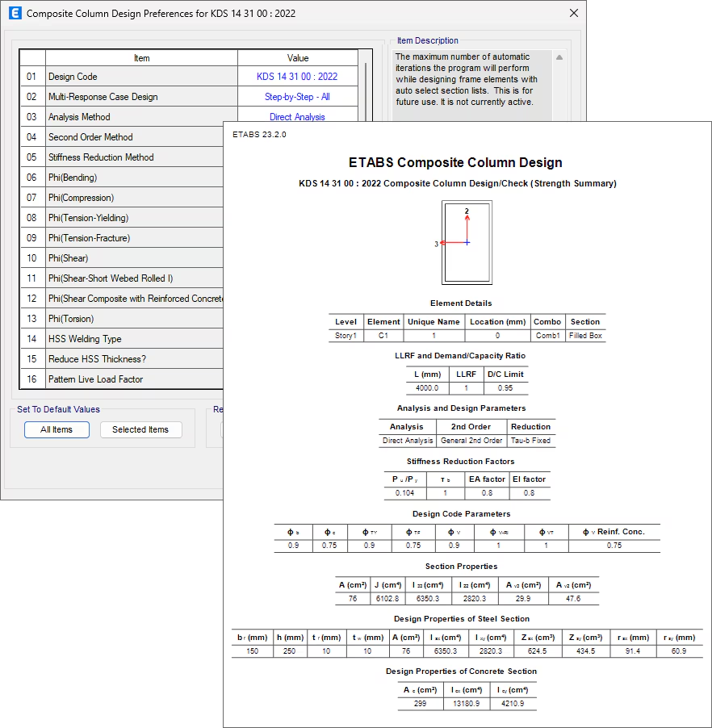The image size is (712, 728).
Task: Expand the Step-by-Step - All value option
Action: [x=297, y=97]
